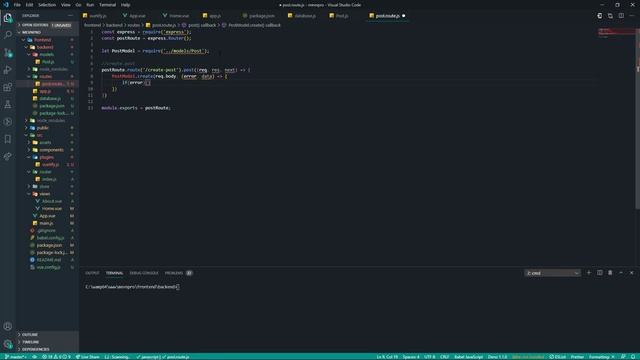Viewport: 640px width, 360px height.
Task: Click the notifications bell in status bar
Action: 633,357
